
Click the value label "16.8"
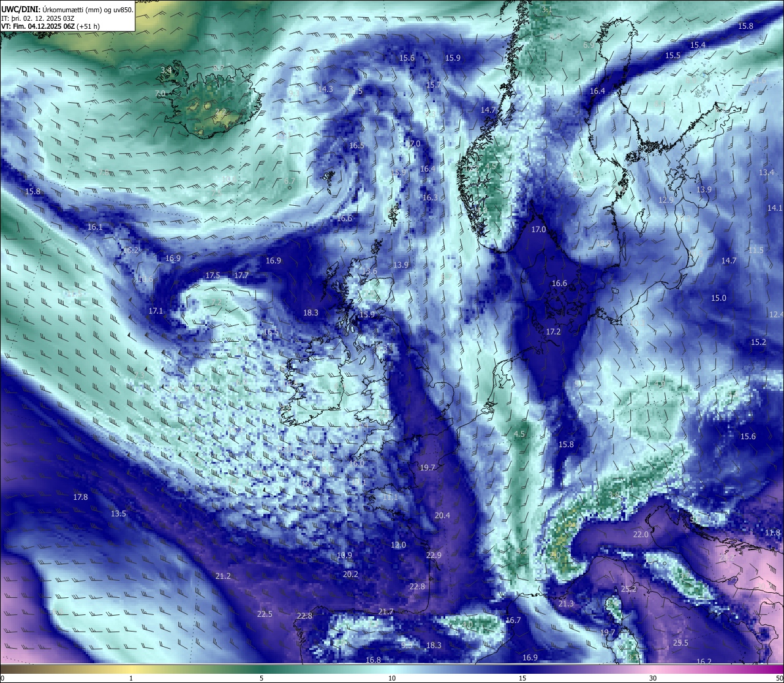pyautogui.click(x=373, y=660)
